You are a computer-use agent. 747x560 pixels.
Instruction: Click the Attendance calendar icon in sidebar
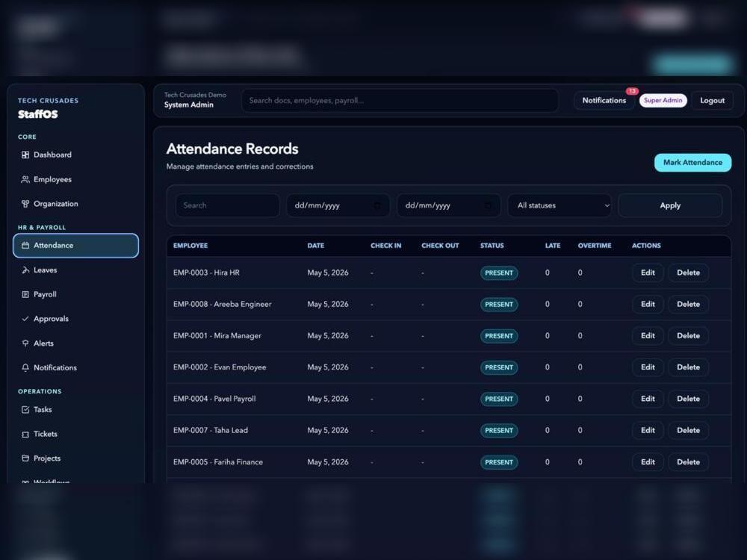click(25, 245)
